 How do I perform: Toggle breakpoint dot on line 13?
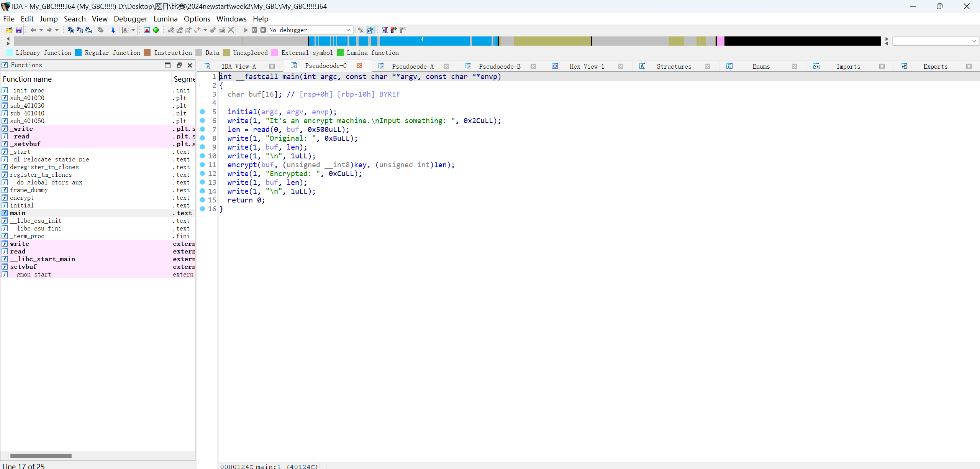[x=203, y=182]
